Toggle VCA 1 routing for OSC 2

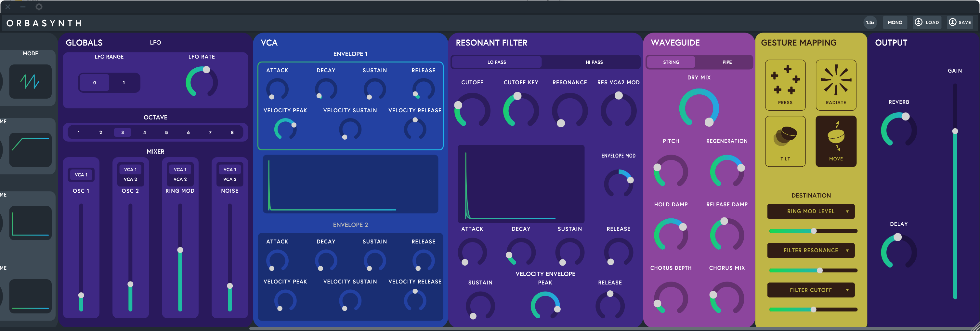[x=130, y=170]
